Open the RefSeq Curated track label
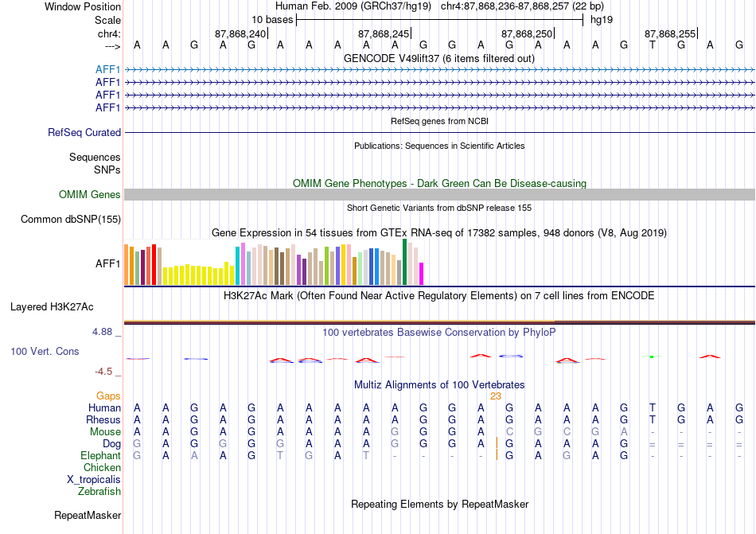Viewport: 756px width, 534px height. click(x=84, y=133)
